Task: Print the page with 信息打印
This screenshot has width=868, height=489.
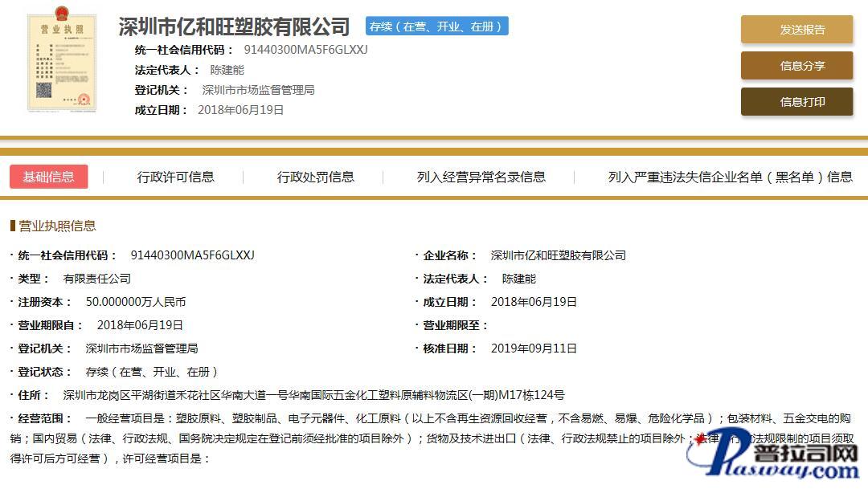Action: [796, 102]
